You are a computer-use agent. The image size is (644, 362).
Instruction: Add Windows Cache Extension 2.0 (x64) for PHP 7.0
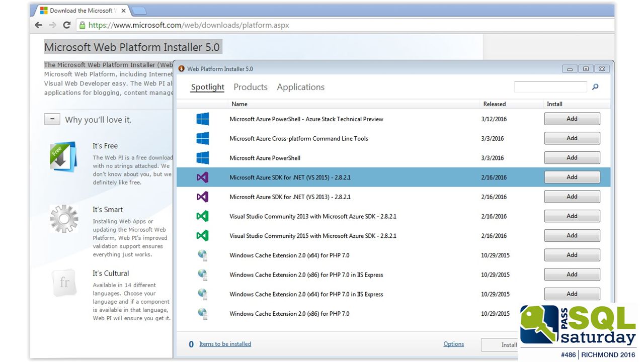coord(572,255)
